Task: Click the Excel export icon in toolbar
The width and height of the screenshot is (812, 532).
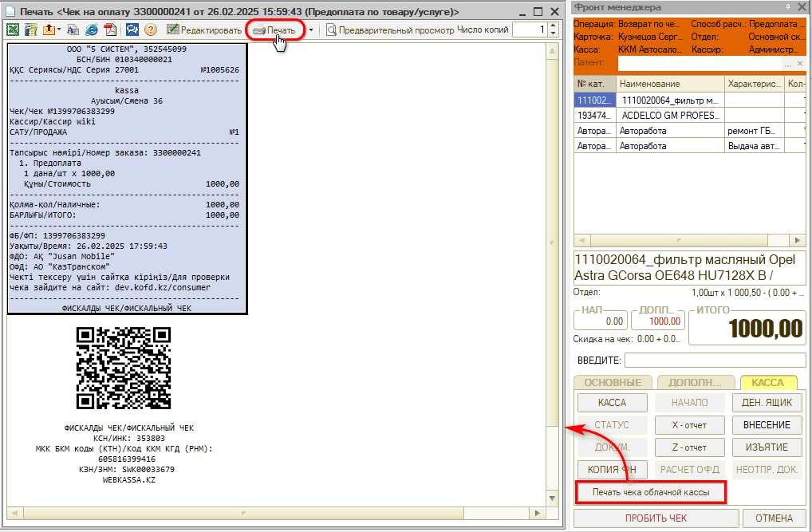Action: pyautogui.click(x=13, y=30)
